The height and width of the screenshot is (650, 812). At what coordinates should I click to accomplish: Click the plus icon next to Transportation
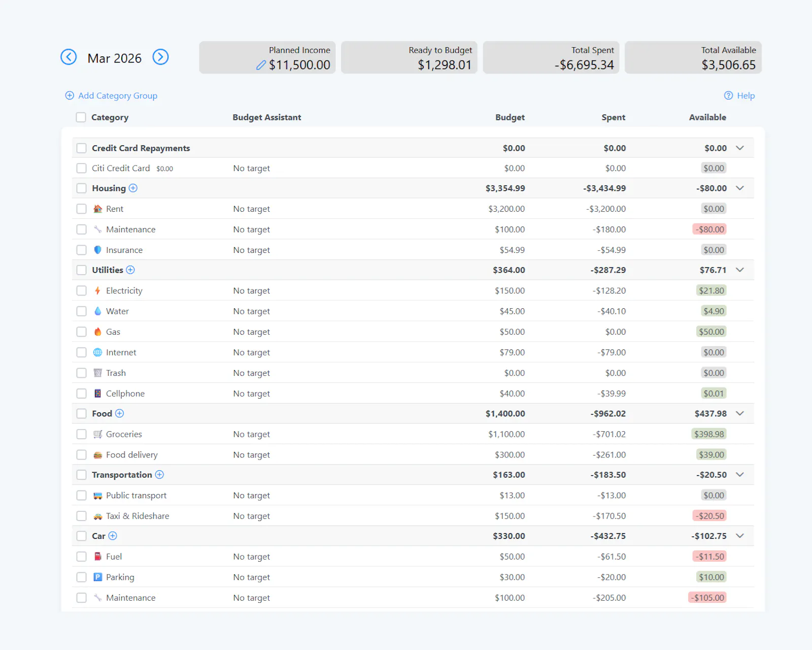pos(159,474)
